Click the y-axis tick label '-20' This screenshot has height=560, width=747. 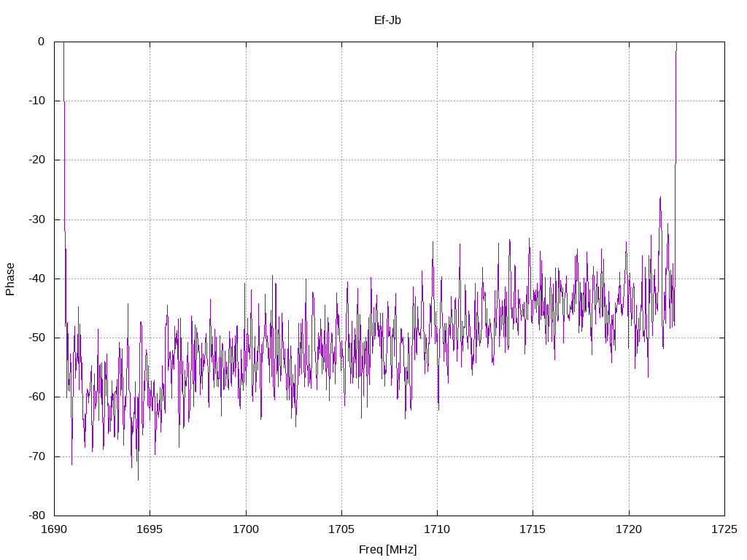(36, 160)
